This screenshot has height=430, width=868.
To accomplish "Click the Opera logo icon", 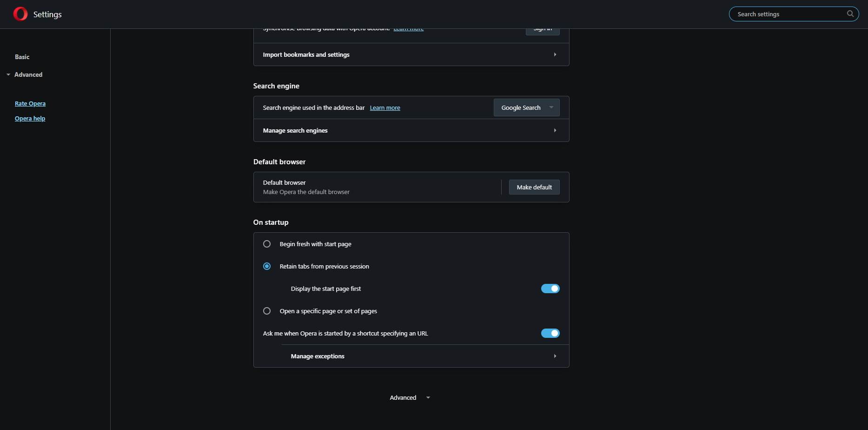I will click(20, 13).
